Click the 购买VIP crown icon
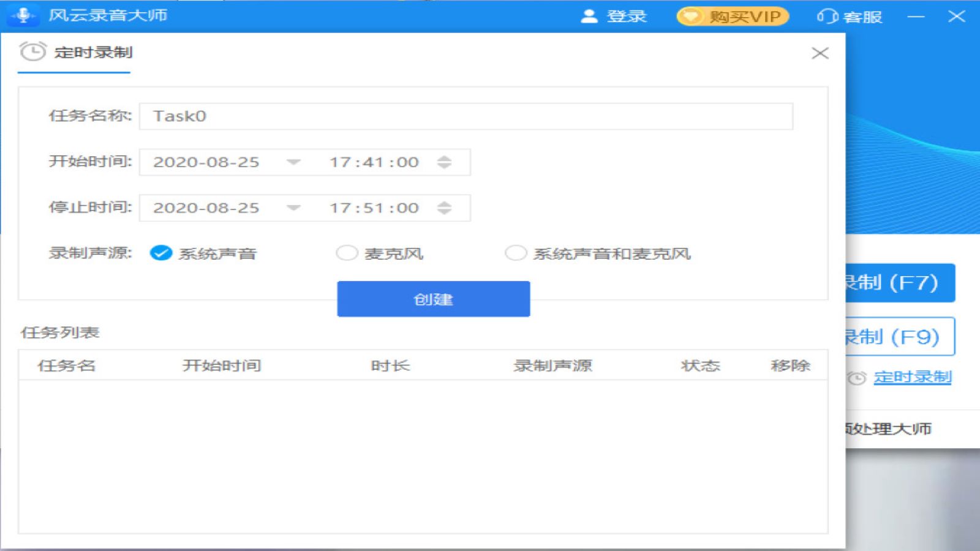Image resolution: width=980 pixels, height=551 pixels. tap(691, 17)
